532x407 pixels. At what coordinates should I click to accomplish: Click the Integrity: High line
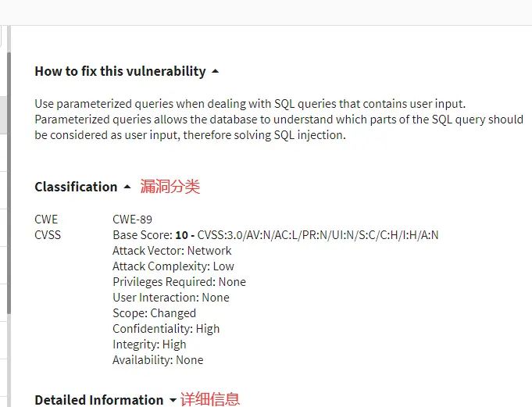click(x=149, y=345)
